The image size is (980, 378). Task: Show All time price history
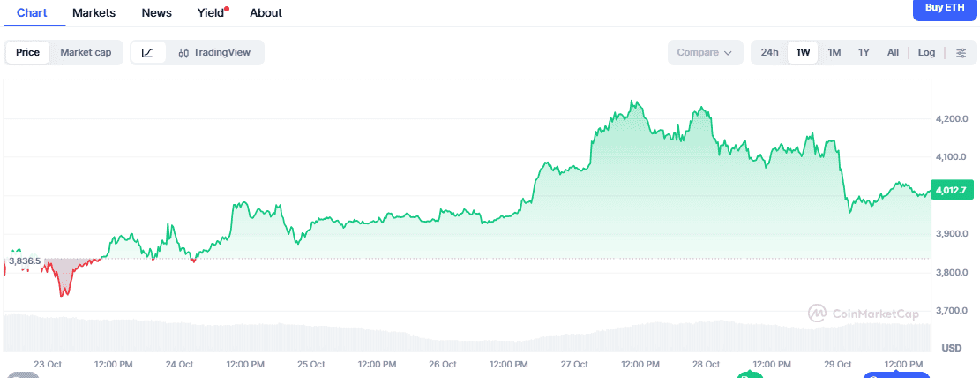(893, 52)
